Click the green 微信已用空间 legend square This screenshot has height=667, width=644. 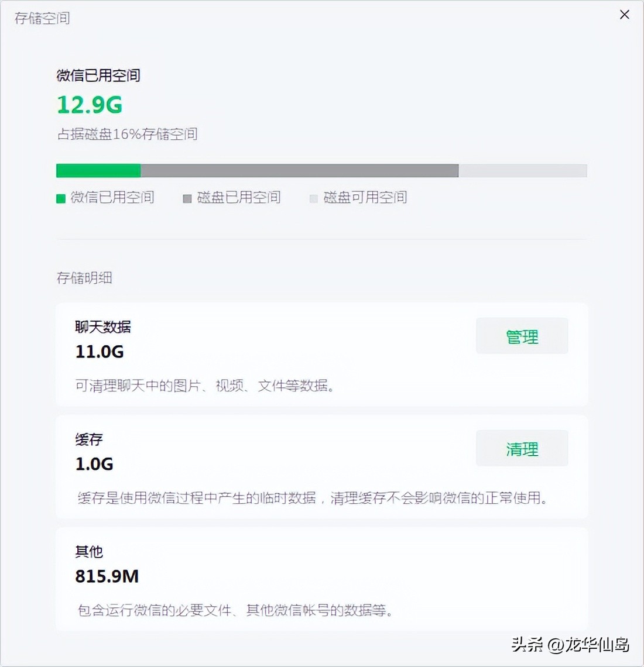point(60,198)
